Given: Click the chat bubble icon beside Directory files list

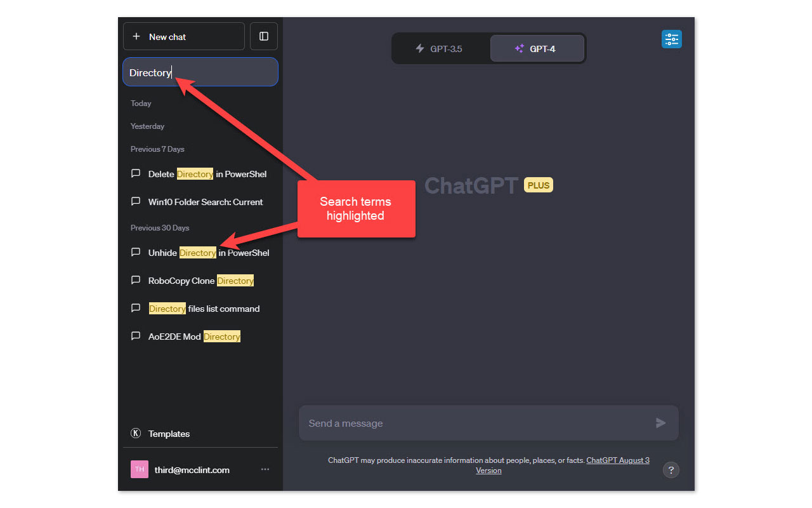Looking at the screenshot, I should click(135, 308).
